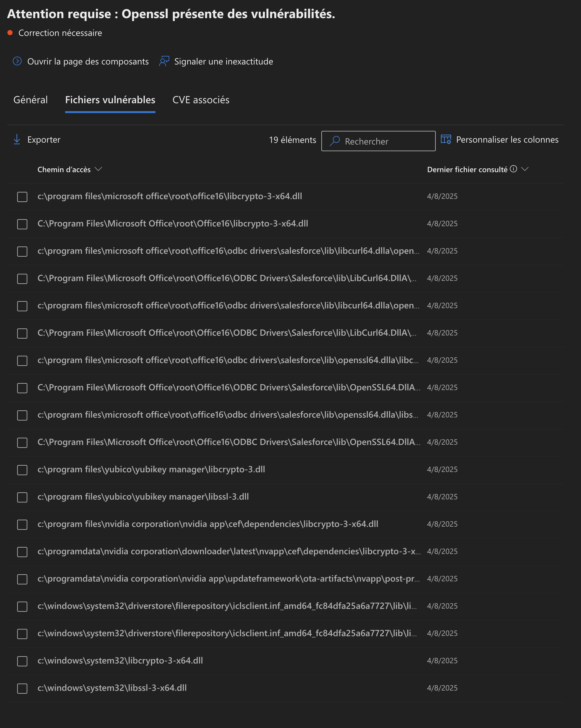581x728 pixels.
Task: Tick checkbox for yubikey manager\libcrypto-3.dll
Action: (22, 470)
